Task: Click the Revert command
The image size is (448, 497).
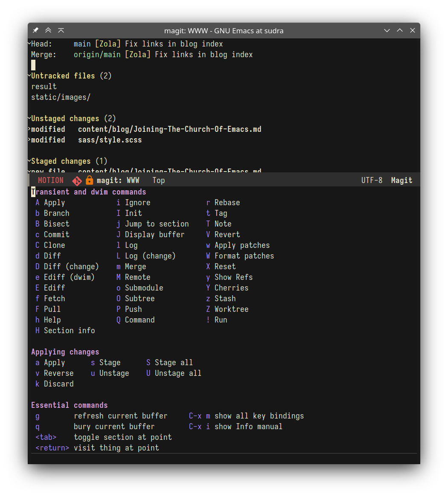Action: click(227, 235)
